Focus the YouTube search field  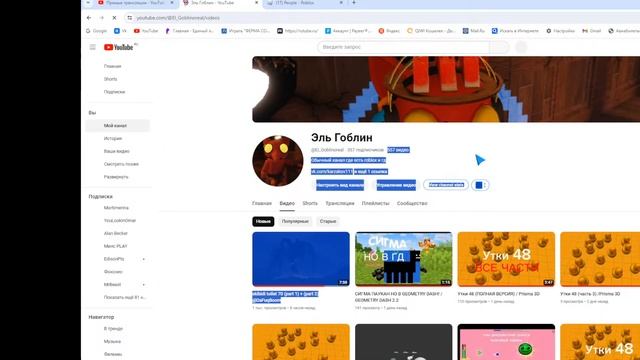coord(403,47)
